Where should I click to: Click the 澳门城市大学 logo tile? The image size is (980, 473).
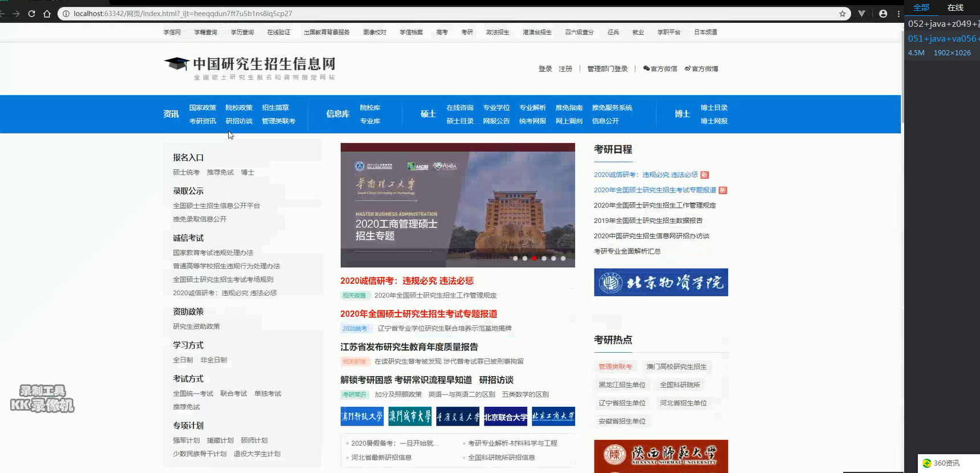click(x=410, y=417)
